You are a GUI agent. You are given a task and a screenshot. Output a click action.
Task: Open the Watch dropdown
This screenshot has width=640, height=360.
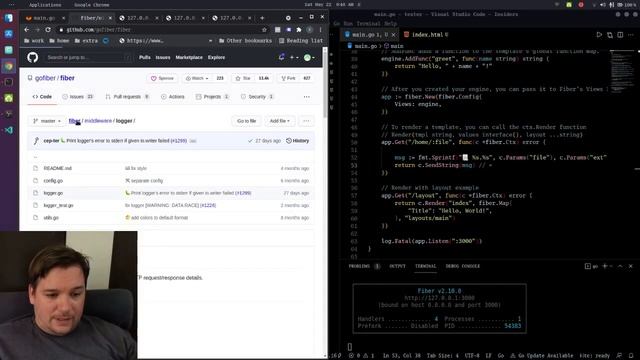coord(197,78)
